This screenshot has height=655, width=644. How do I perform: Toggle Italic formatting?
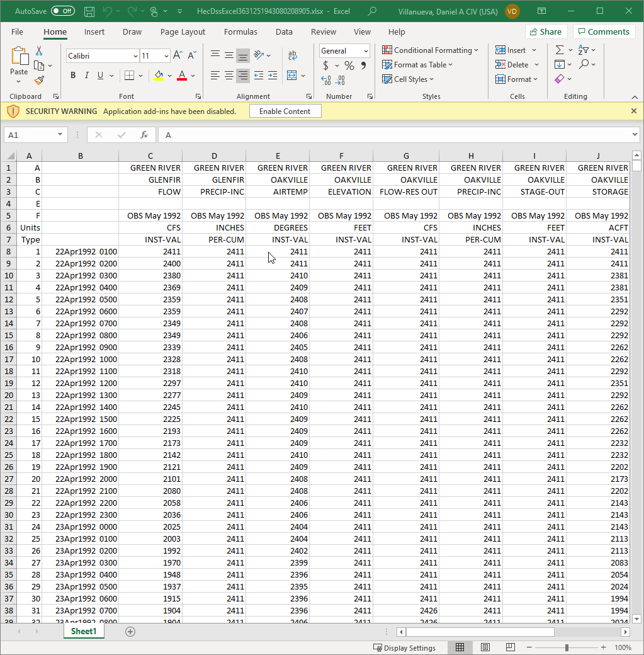coord(87,76)
